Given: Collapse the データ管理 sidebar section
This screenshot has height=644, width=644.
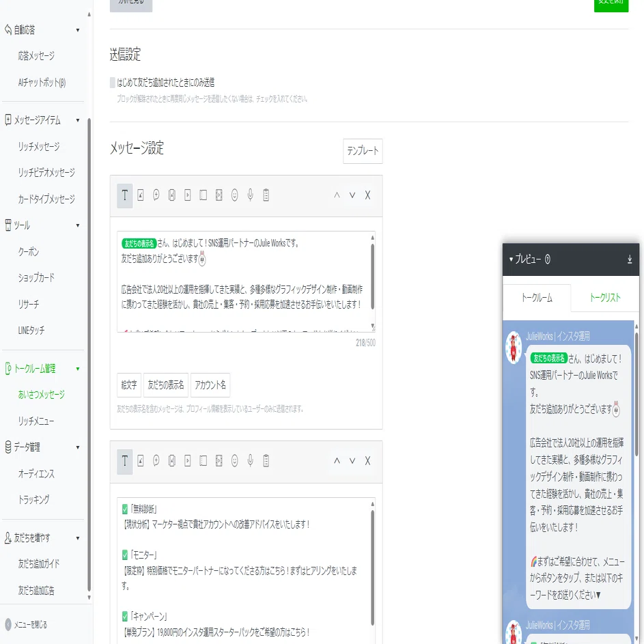Looking at the screenshot, I should [x=78, y=447].
